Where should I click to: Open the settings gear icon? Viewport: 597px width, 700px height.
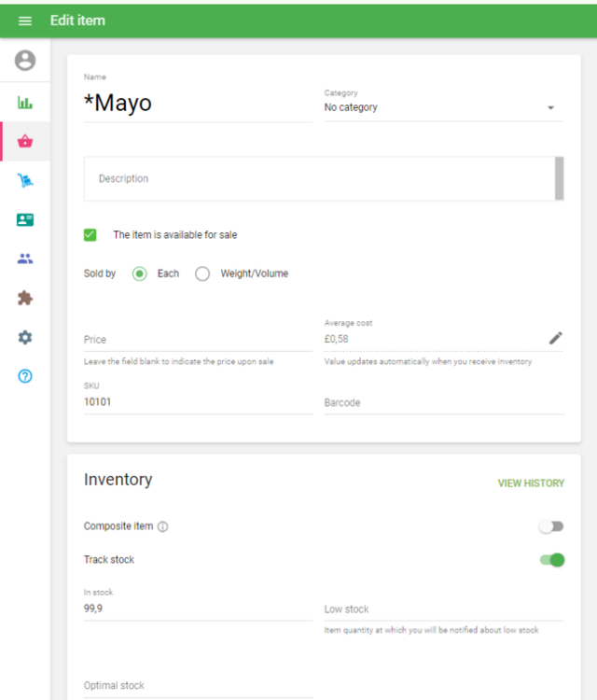[25, 338]
